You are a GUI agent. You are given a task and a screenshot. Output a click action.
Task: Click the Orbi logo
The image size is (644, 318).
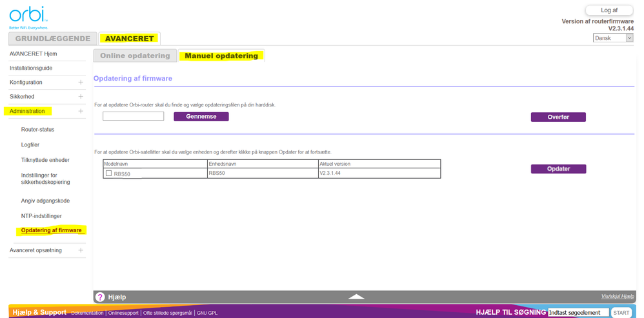(28, 15)
